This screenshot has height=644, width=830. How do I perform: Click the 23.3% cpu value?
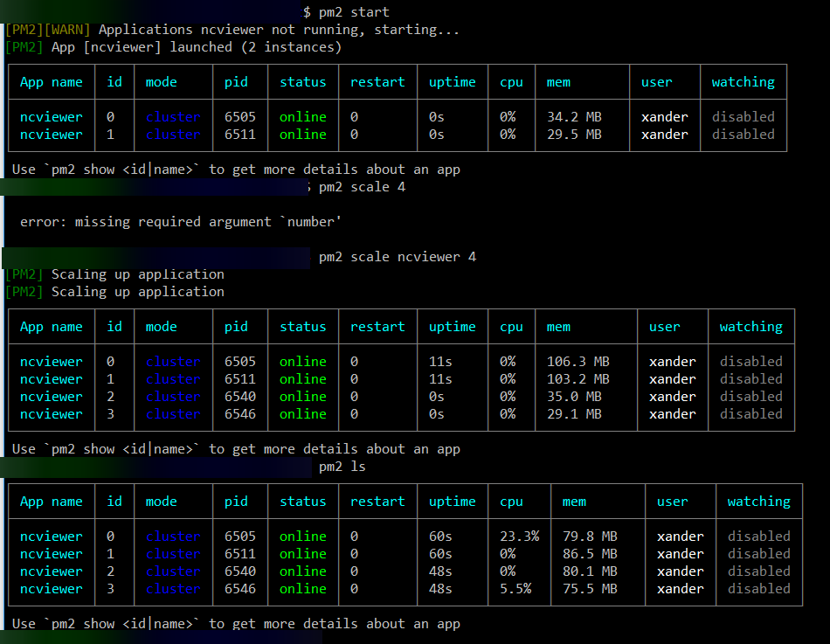pos(519,537)
